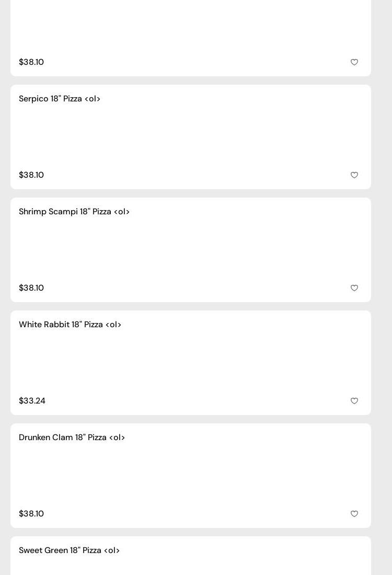
Task: Choose the Drunken Clam 18" Pizza title
Action: pos(72,438)
